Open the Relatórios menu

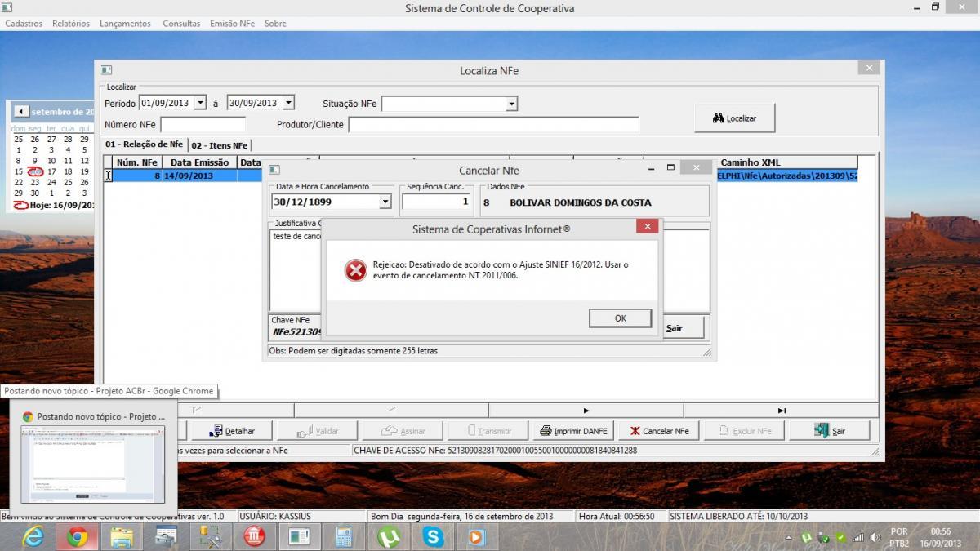click(x=71, y=24)
